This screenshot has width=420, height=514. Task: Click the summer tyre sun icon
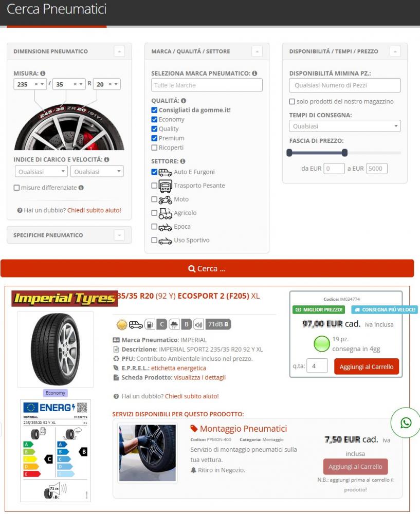[122, 324]
